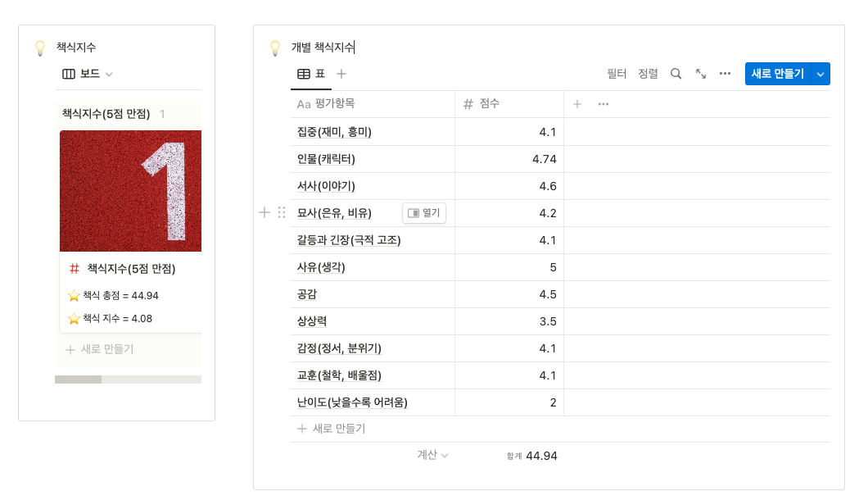Switch to the 표 tab
868x500 pixels.
[319, 72]
